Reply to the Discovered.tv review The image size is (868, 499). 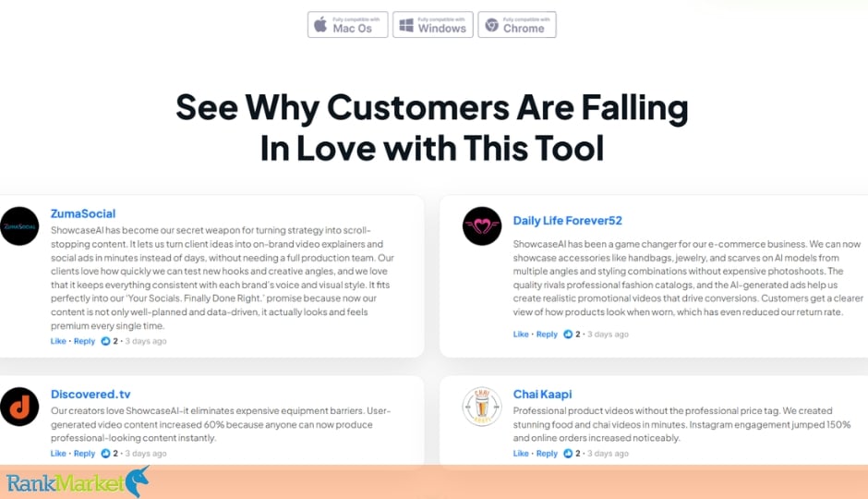coord(84,453)
